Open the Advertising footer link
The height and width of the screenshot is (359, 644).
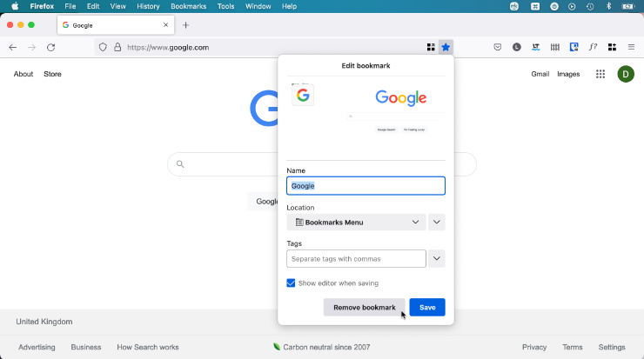tap(37, 347)
